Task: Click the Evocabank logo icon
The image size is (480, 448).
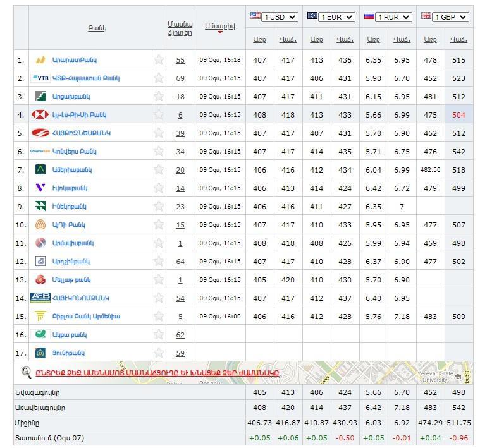Action: [x=40, y=188]
